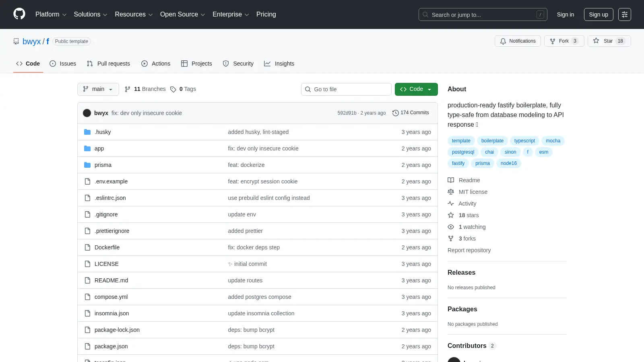Image resolution: width=644 pixels, height=362 pixels.
Task: Open the compose.yml file
Action: [111, 297]
